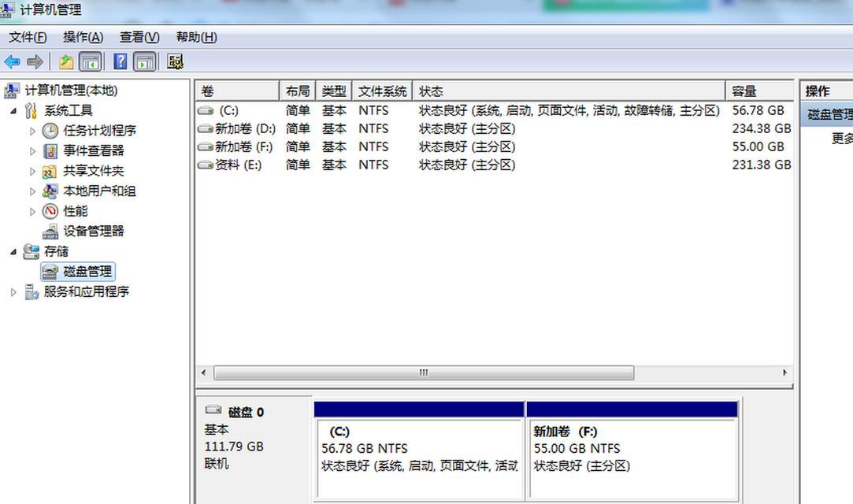Click 231.38 GB capacity cell
This screenshot has height=504, width=853.
point(761,165)
